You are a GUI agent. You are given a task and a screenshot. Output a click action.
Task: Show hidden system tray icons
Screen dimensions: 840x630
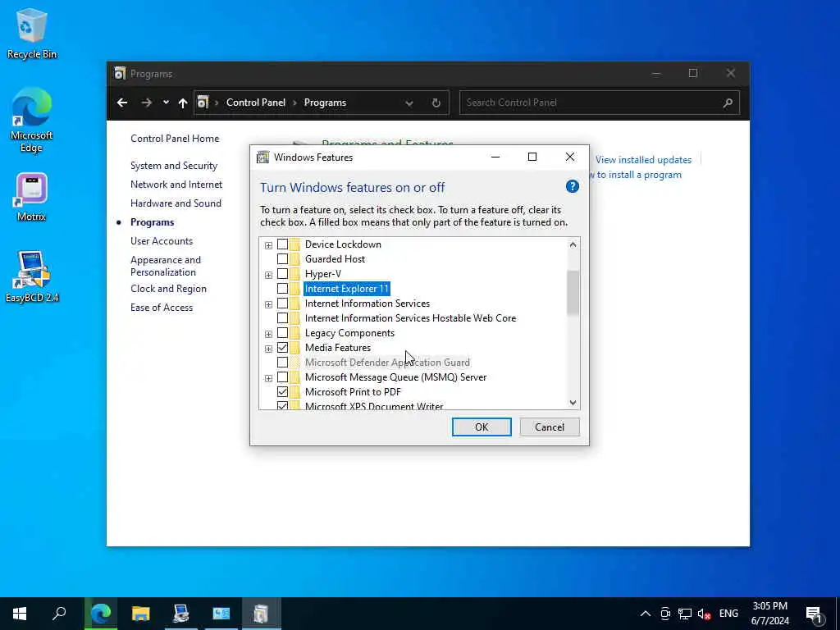coord(646,614)
